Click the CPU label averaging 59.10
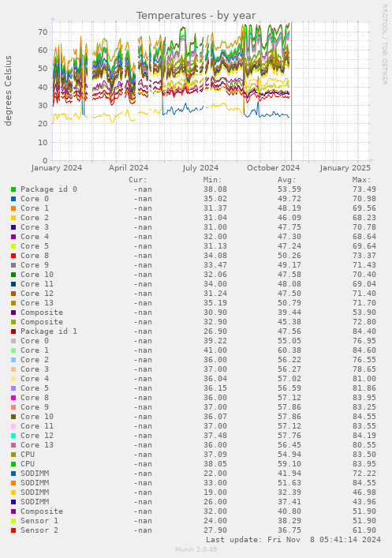Image resolution: width=392 pixels, height=558 pixels. point(28,464)
